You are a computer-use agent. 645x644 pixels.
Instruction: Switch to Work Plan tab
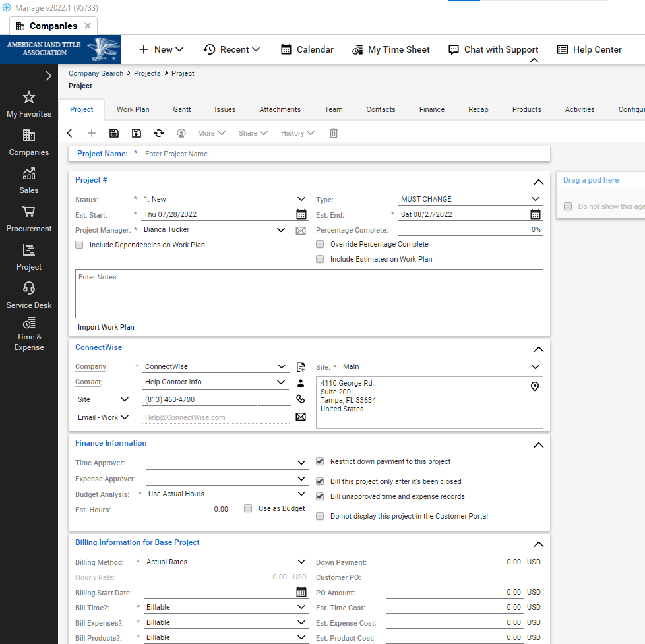133,110
